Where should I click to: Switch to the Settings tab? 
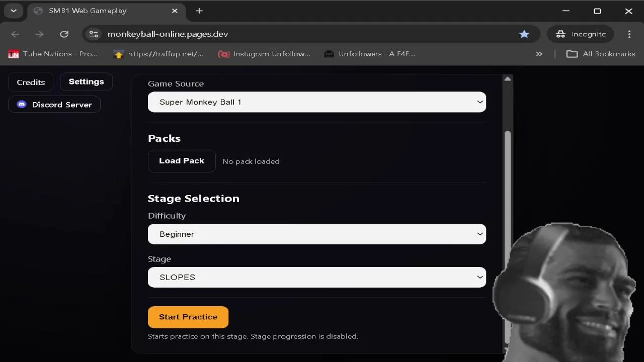(x=86, y=82)
